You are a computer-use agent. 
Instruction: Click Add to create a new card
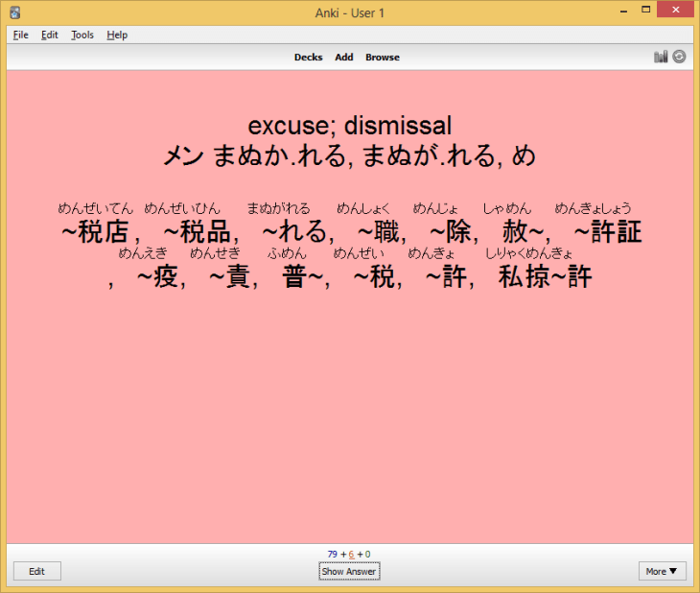pos(344,58)
